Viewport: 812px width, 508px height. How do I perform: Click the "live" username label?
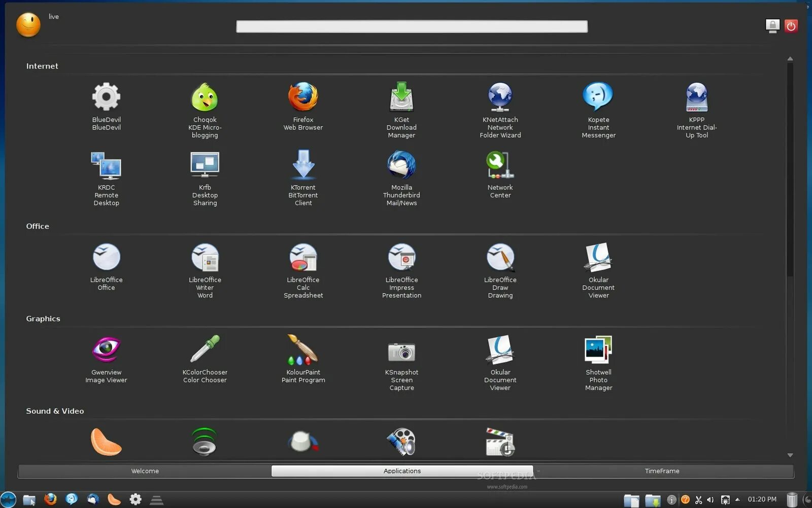click(x=54, y=17)
